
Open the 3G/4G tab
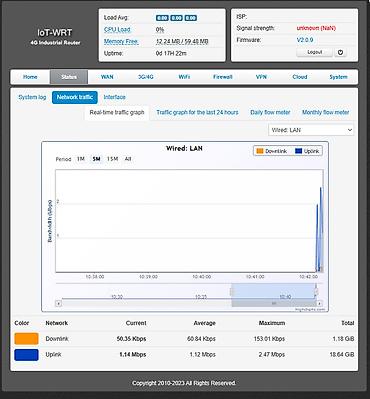pyautogui.click(x=146, y=77)
